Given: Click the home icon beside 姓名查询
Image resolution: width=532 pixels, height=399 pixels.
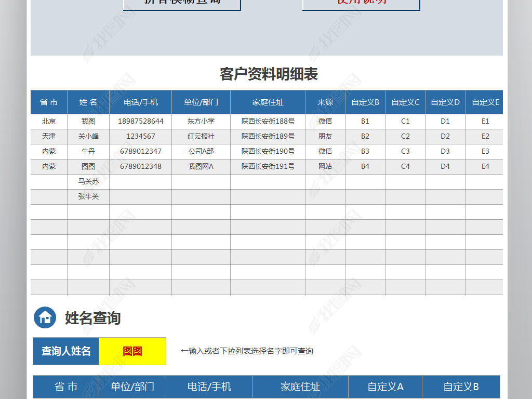Looking at the screenshot, I should click(x=44, y=317).
